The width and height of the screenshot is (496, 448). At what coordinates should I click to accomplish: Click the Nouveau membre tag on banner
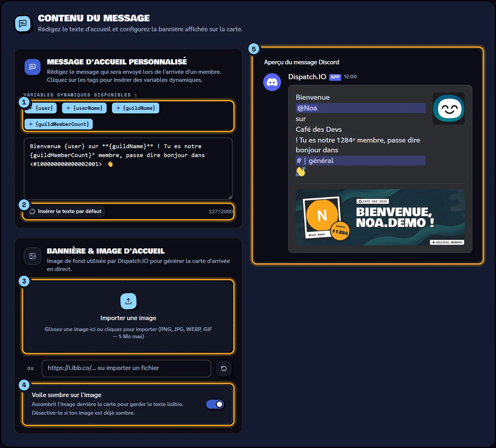point(447,242)
